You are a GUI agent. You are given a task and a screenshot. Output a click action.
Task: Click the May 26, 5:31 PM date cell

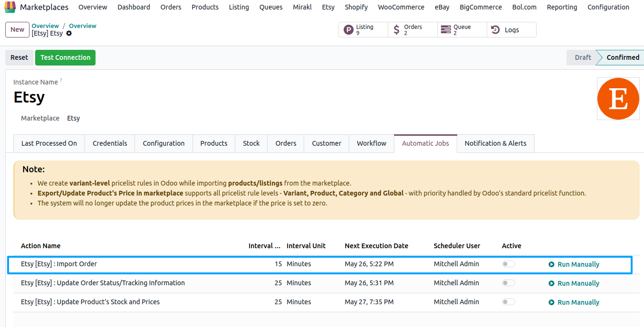point(369,283)
